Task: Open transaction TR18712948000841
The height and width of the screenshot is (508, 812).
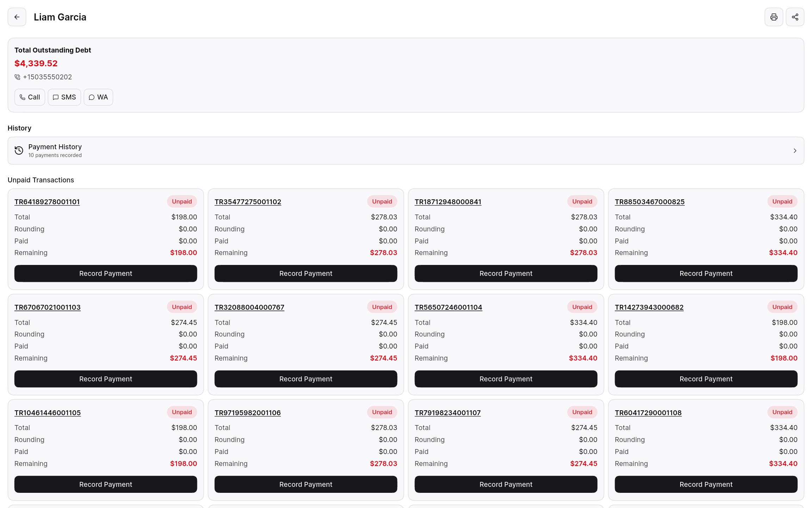Action: pos(448,202)
